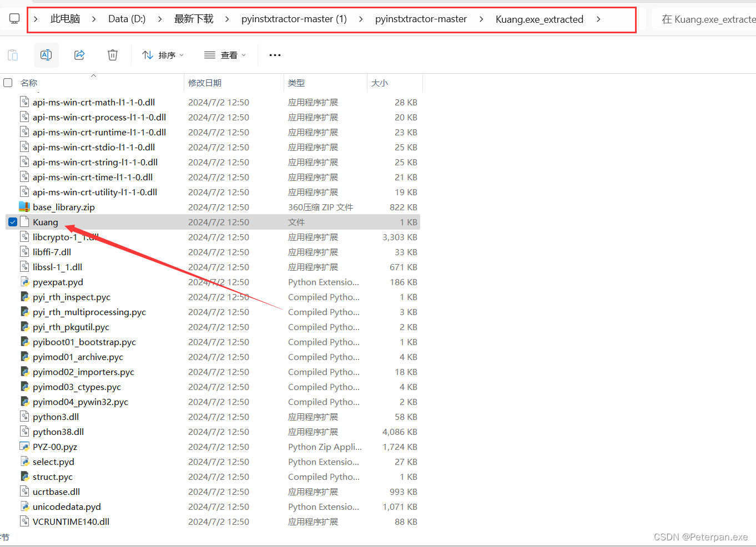The height and width of the screenshot is (547, 756).
Task: Uncheck the Kuang file checkbox
Action: [x=13, y=222]
